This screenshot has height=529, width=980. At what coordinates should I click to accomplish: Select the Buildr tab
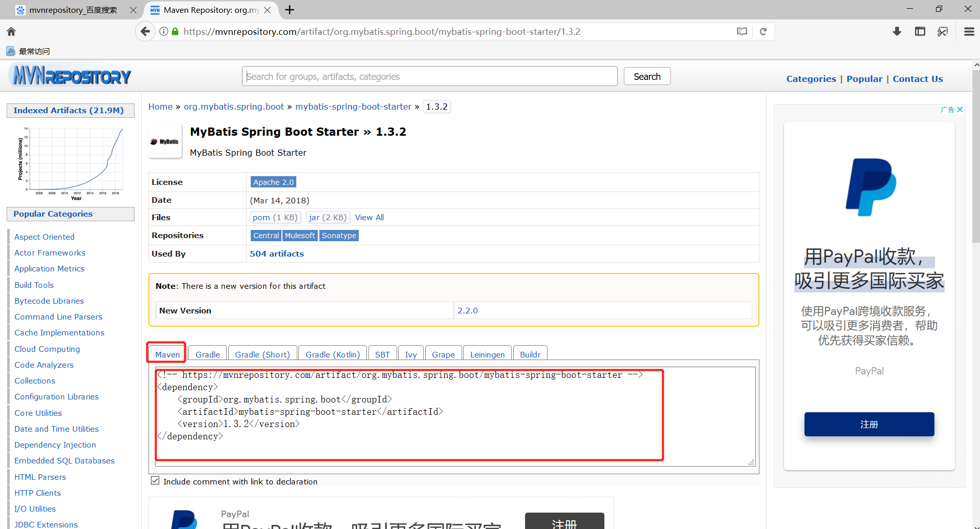tap(530, 354)
